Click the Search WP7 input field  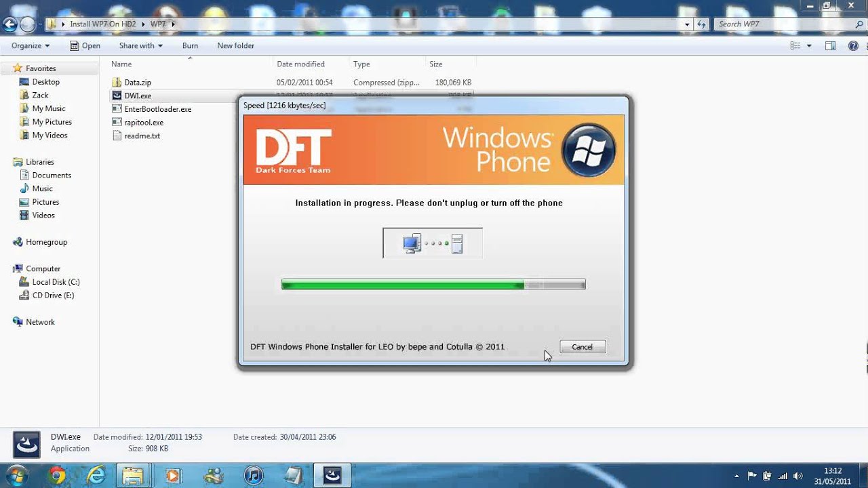783,24
